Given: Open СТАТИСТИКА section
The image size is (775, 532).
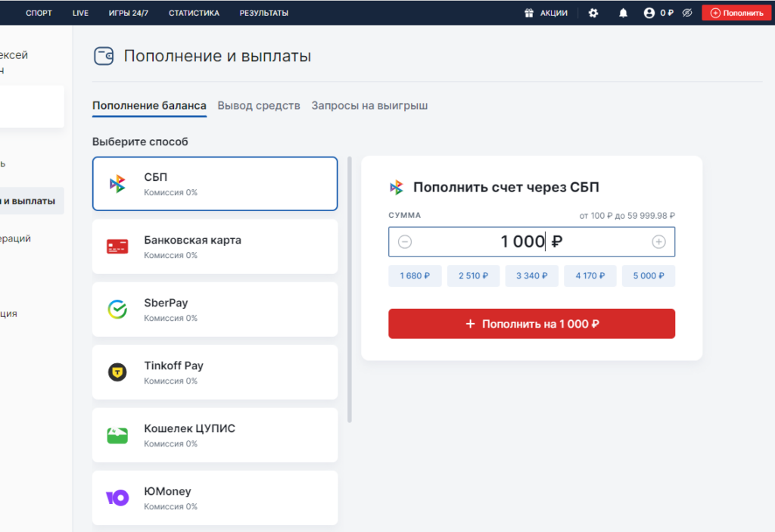Looking at the screenshot, I should pos(194,13).
